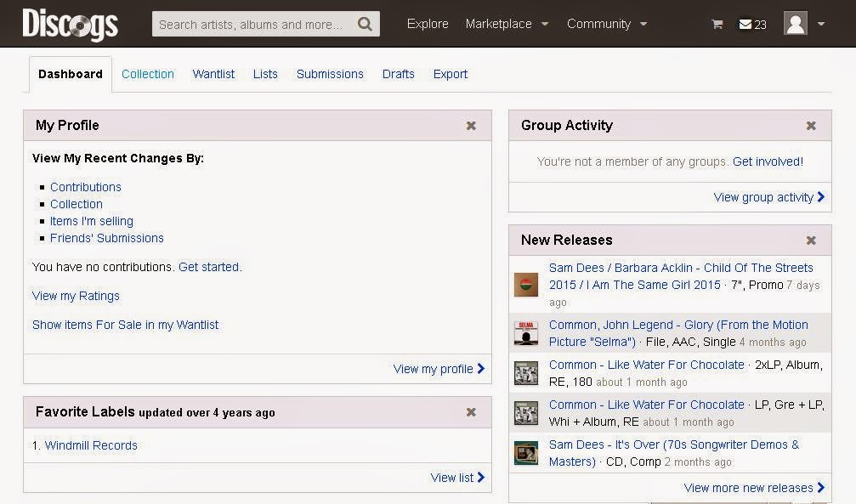Click the search magnifier icon

coord(365,24)
